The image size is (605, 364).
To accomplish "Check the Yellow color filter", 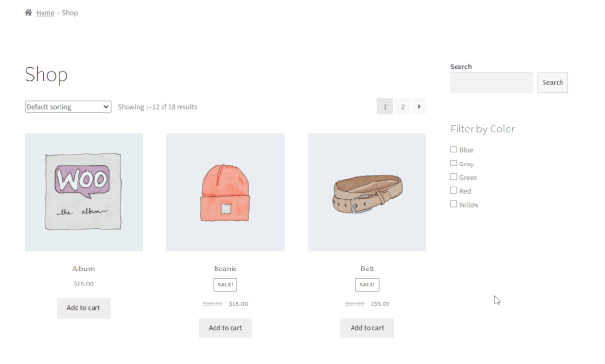I will 454,204.
